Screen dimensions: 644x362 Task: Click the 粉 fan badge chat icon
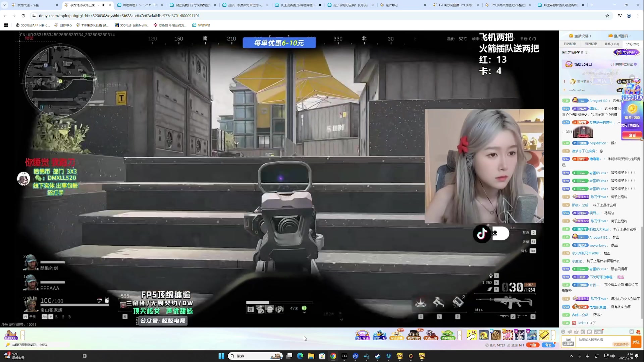pos(583,332)
